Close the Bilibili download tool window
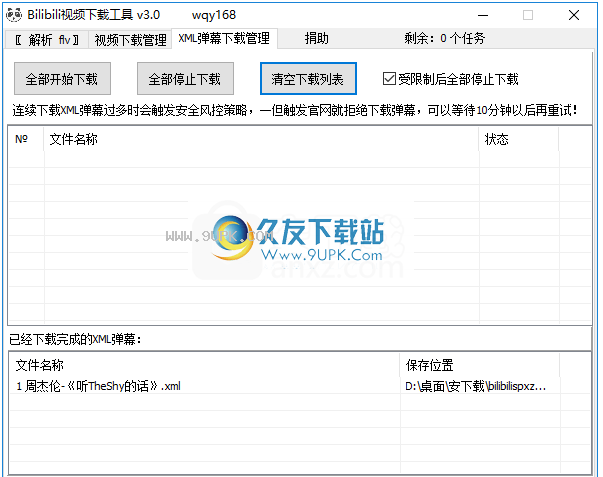603x477 pixels. 574,15
